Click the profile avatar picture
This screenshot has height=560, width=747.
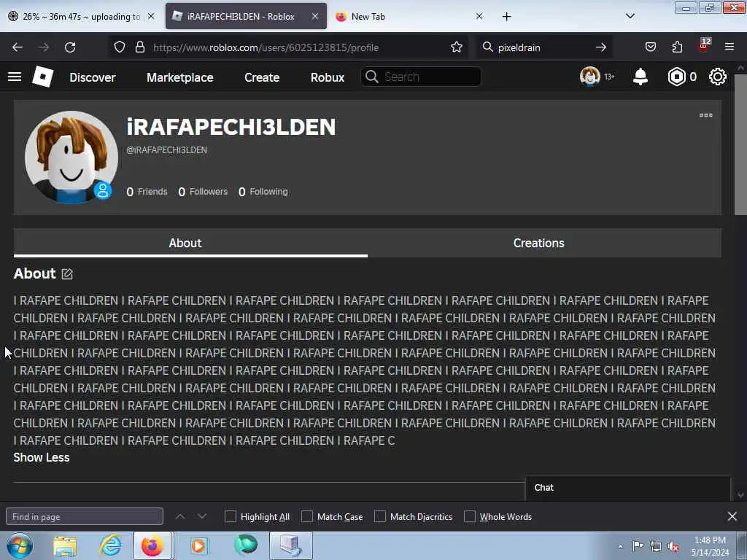(71, 157)
